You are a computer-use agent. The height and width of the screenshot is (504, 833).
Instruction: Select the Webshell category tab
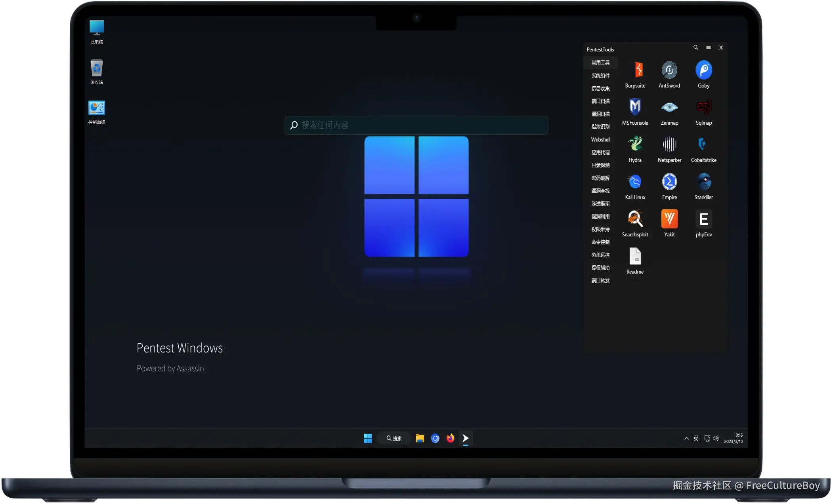click(x=600, y=140)
